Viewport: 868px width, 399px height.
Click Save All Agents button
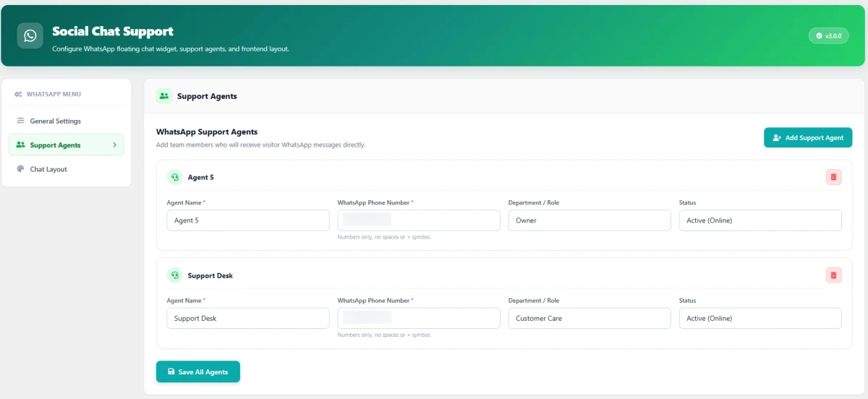(x=198, y=372)
